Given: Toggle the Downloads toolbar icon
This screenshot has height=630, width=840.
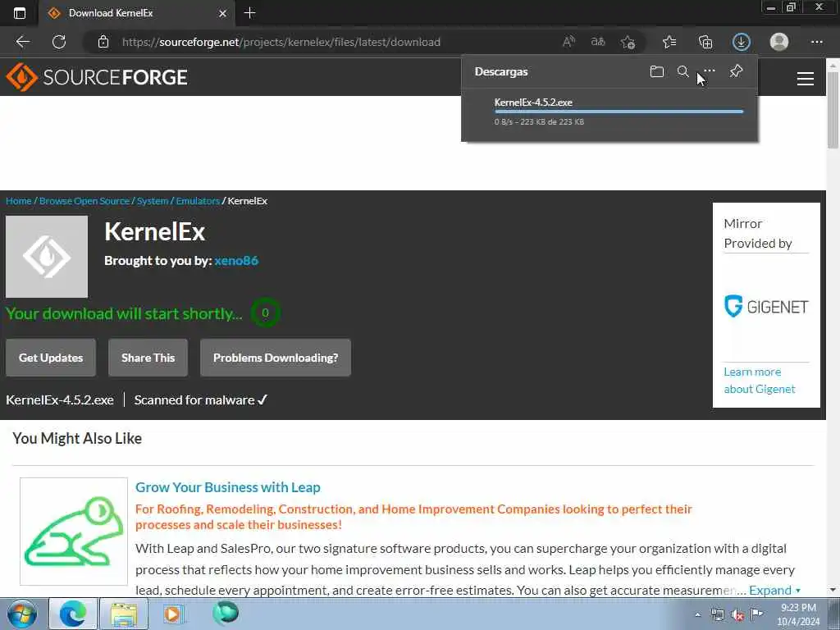Looking at the screenshot, I should coord(742,42).
